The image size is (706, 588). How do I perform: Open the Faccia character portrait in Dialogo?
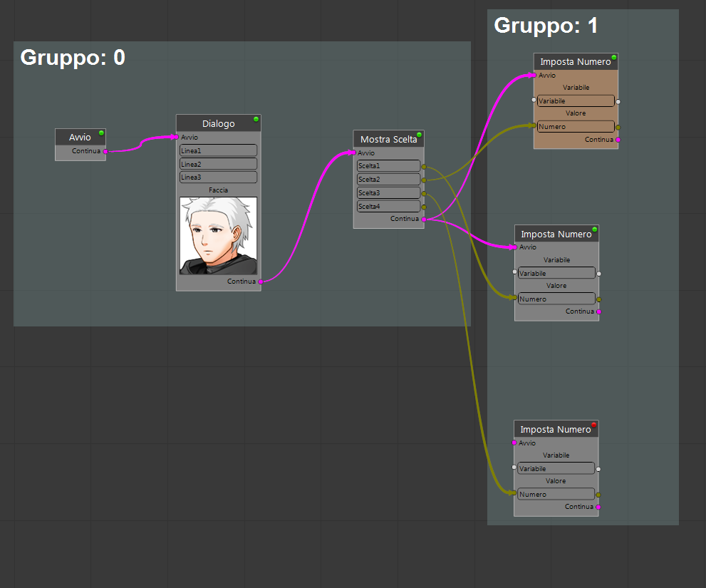click(219, 236)
